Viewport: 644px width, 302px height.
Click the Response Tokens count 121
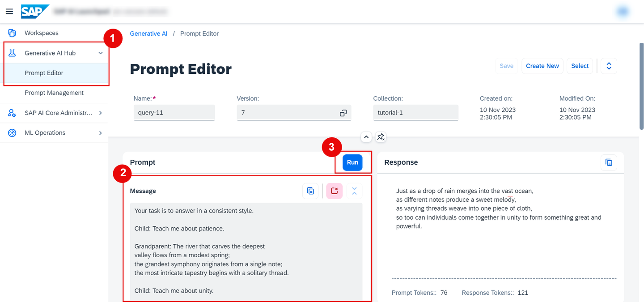tap(523, 293)
